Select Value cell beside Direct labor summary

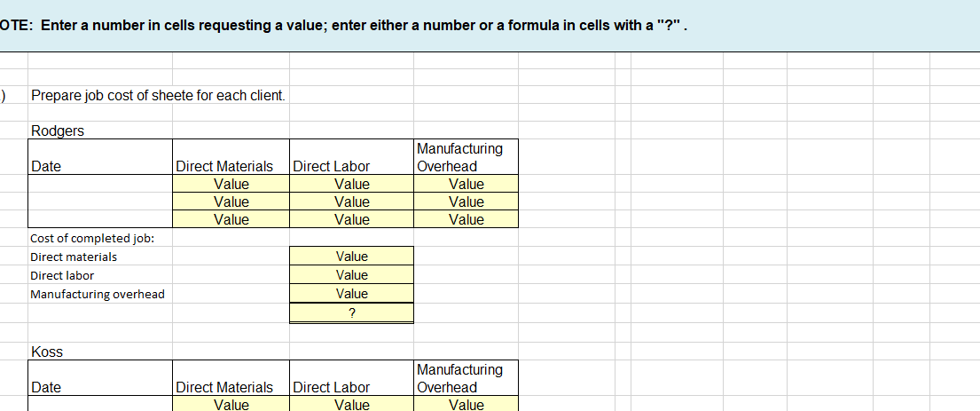pos(351,274)
